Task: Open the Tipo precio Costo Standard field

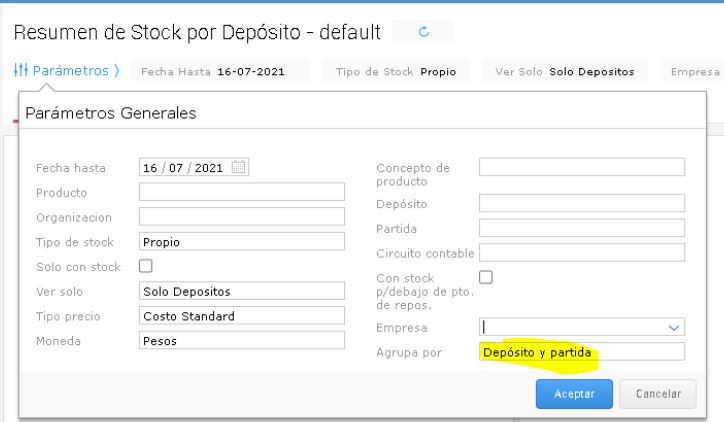Action: click(x=242, y=315)
